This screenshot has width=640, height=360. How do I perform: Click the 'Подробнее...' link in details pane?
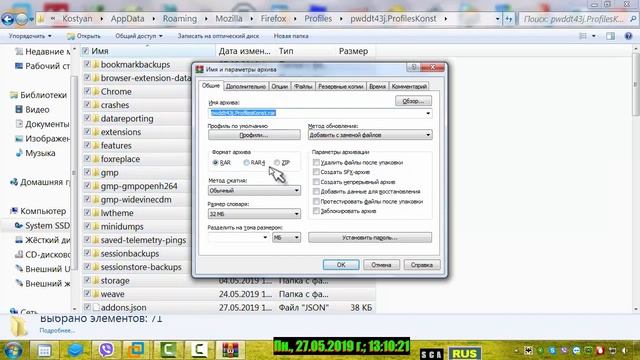click(57, 331)
